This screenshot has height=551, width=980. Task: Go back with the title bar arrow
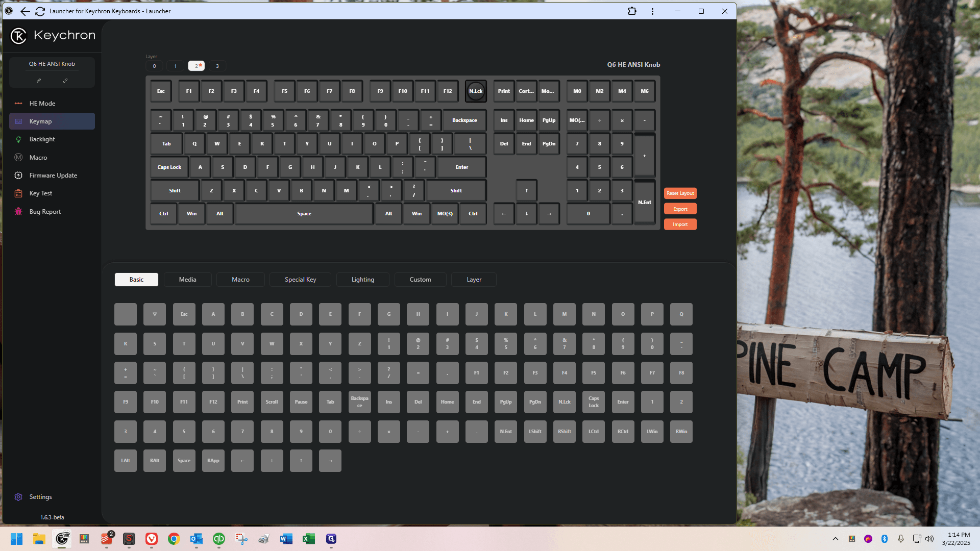pos(25,11)
